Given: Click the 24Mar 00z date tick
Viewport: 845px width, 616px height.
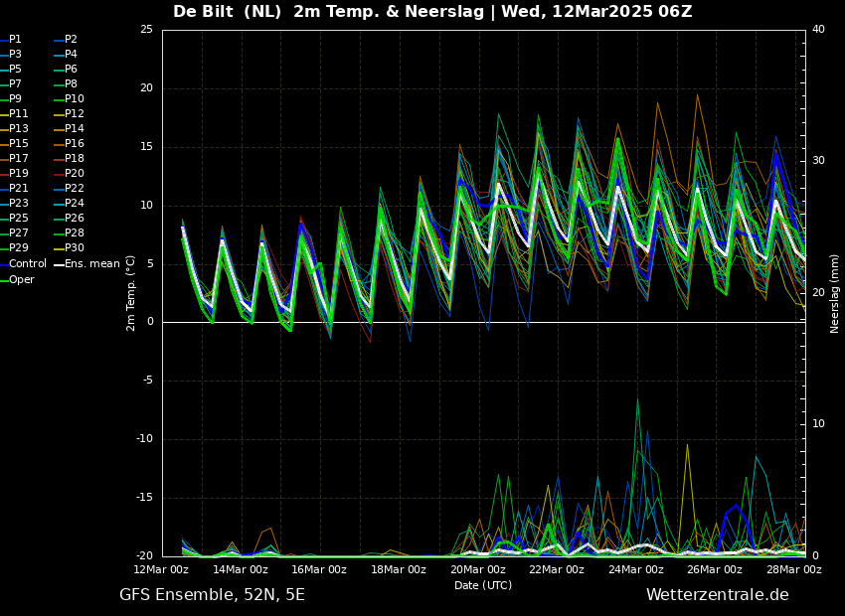Looking at the screenshot, I should pyautogui.click(x=635, y=570).
